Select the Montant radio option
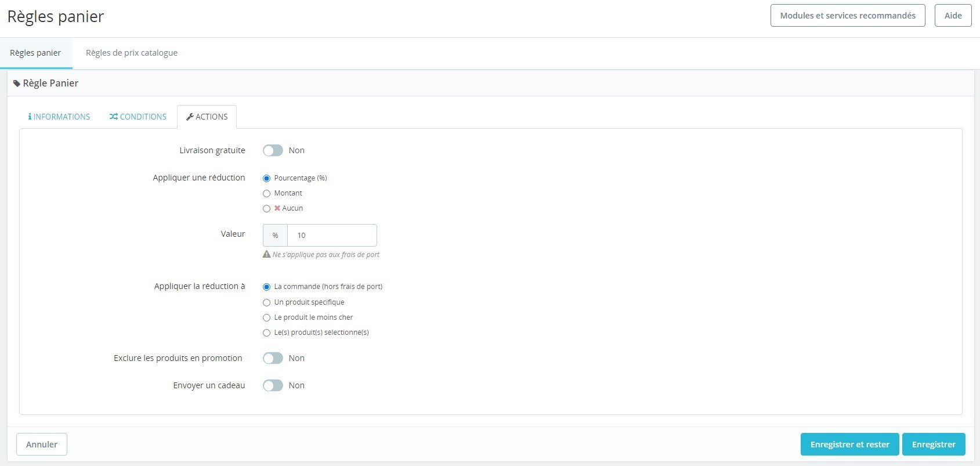The height and width of the screenshot is (466, 980). pyautogui.click(x=266, y=193)
